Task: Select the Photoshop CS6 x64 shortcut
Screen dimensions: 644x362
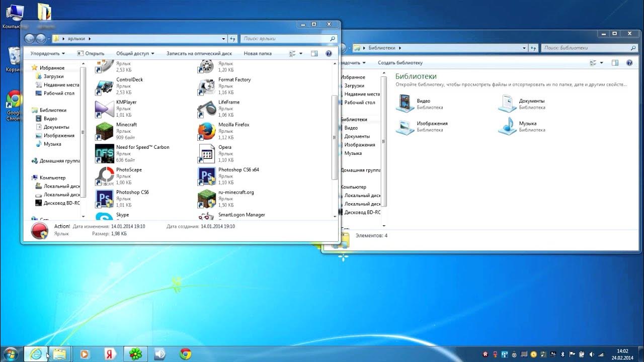Action: 228,176
